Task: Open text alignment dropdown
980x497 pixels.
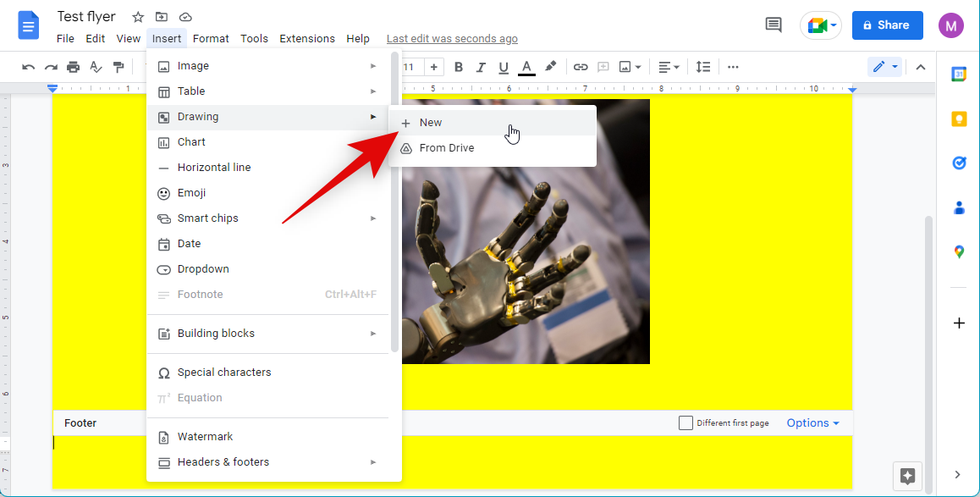Action: coord(669,67)
